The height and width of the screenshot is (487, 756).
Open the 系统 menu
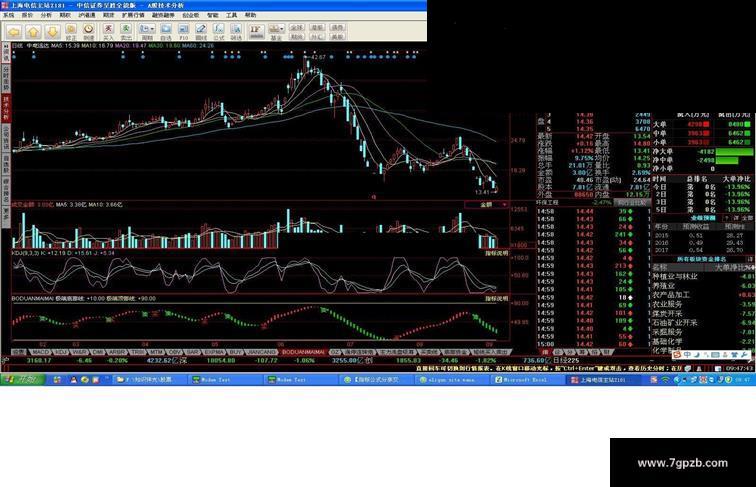pyautogui.click(x=9, y=15)
